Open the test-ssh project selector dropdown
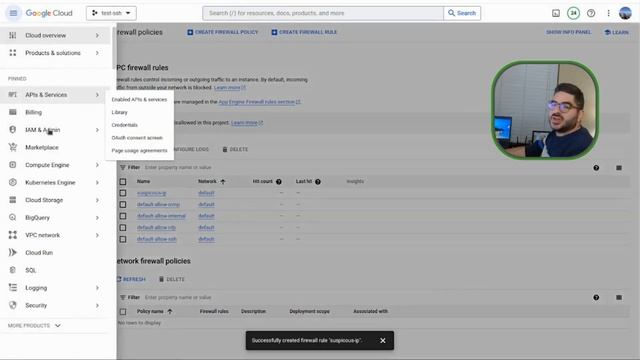The height and width of the screenshot is (360, 640). pos(111,13)
